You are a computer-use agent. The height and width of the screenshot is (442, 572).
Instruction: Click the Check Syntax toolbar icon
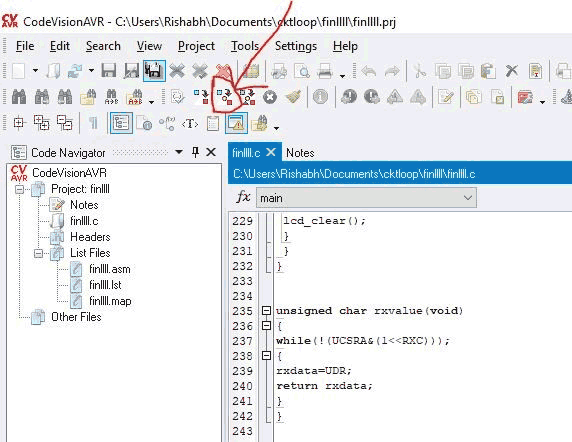178,97
